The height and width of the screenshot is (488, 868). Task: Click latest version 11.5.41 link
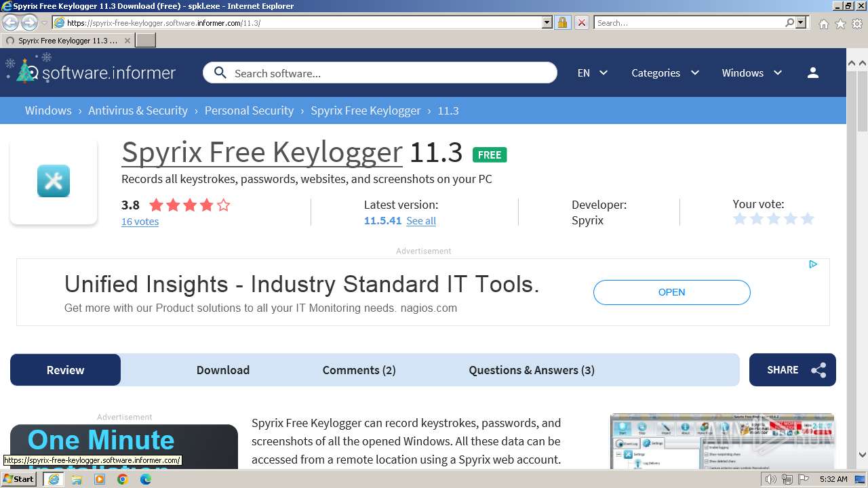point(382,221)
